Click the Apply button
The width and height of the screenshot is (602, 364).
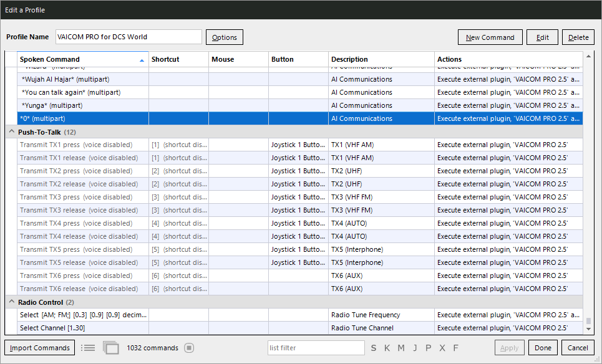[510, 348]
